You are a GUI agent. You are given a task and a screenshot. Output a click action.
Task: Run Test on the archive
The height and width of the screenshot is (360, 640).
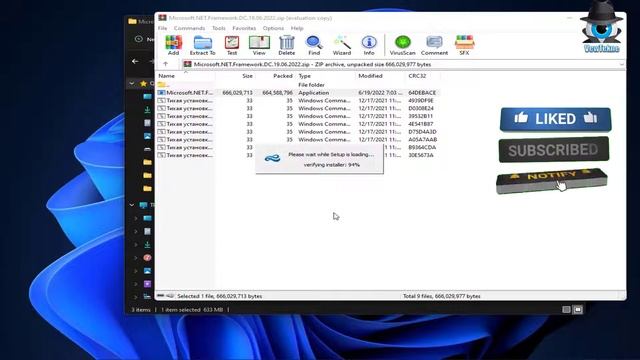point(231,45)
